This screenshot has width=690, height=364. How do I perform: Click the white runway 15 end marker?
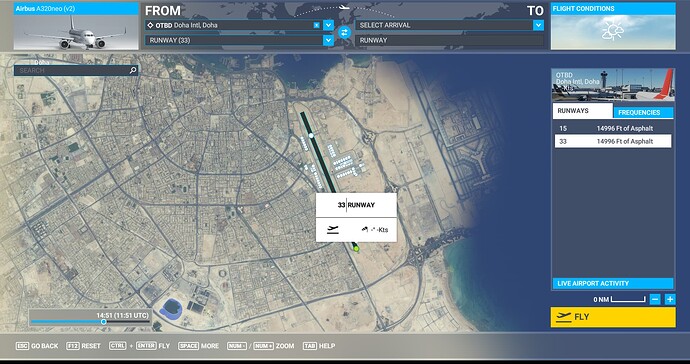311,136
